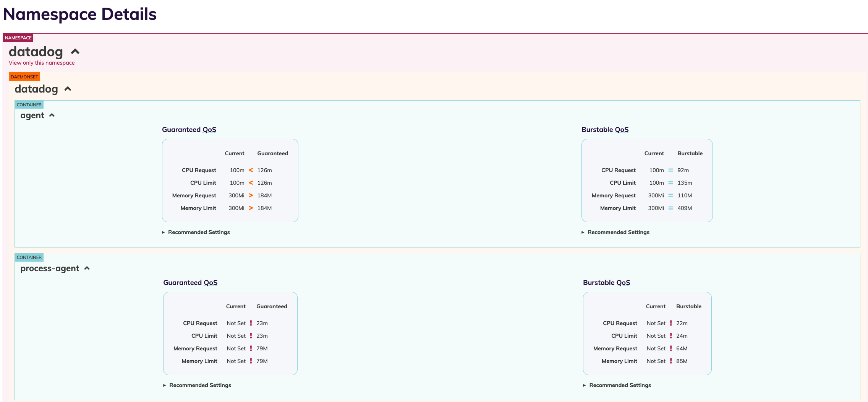Collapse the datadog daemonset chevron
This screenshot has height=402, width=868.
coord(68,89)
